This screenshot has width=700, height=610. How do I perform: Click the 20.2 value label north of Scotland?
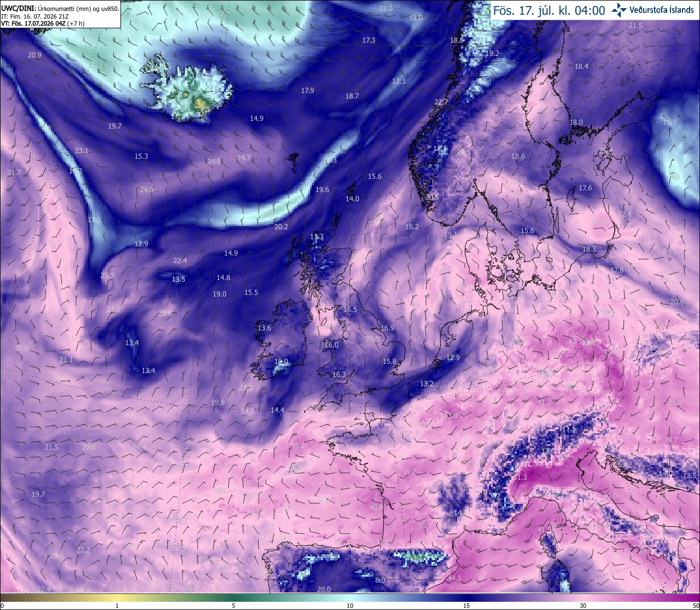(x=281, y=226)
